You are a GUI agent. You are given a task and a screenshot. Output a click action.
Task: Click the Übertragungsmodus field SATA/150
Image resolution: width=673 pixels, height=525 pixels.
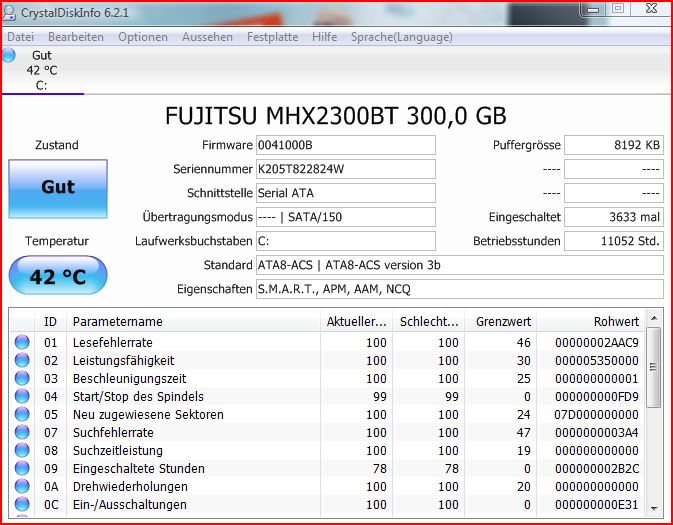(346, 217)
